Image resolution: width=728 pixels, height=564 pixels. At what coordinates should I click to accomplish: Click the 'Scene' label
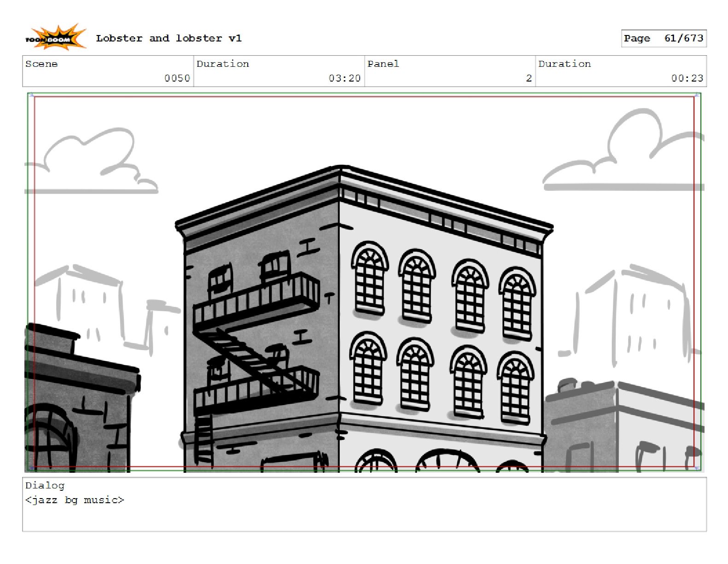click(x=41, y=64)
